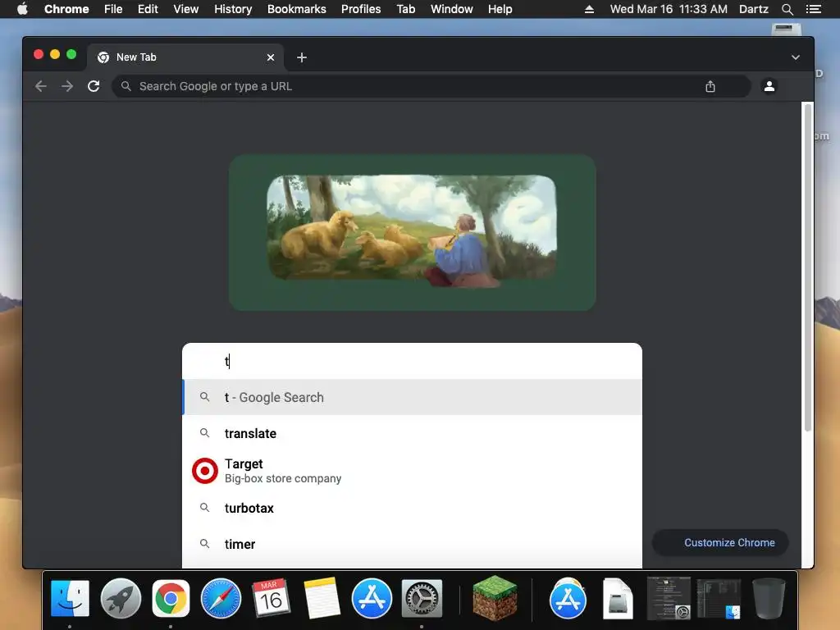Choose the 'translate' suggestion

point(412,433)
